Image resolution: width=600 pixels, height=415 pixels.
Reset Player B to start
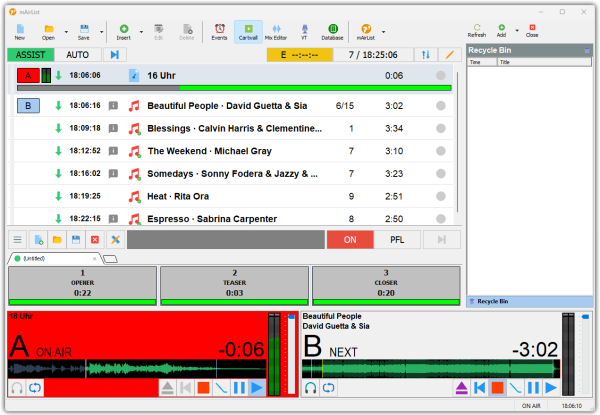(479, 388)
